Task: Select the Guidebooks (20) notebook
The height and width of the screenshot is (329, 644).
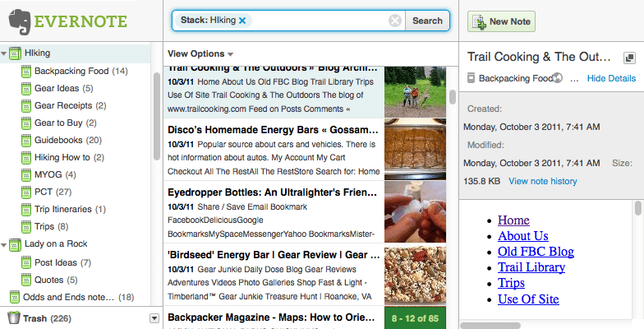Action: pos(67,140)
